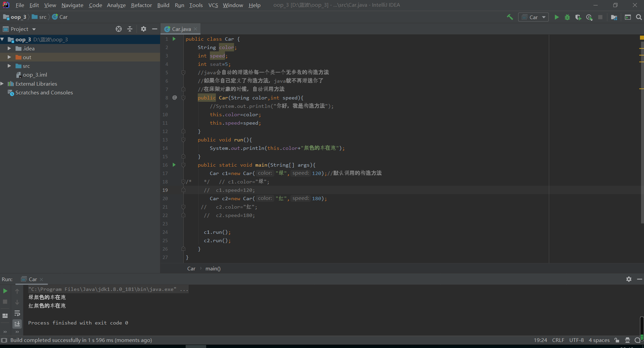Start debugging with the bug icon

click(x=567, y=17)
